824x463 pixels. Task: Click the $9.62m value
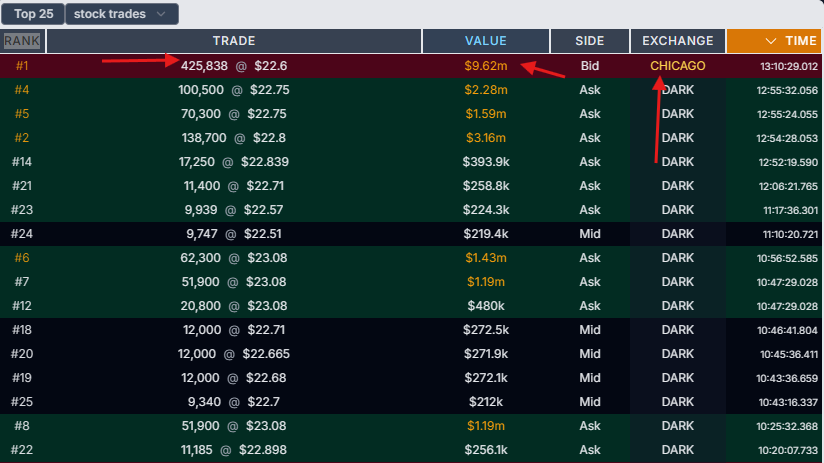[486, 66]
